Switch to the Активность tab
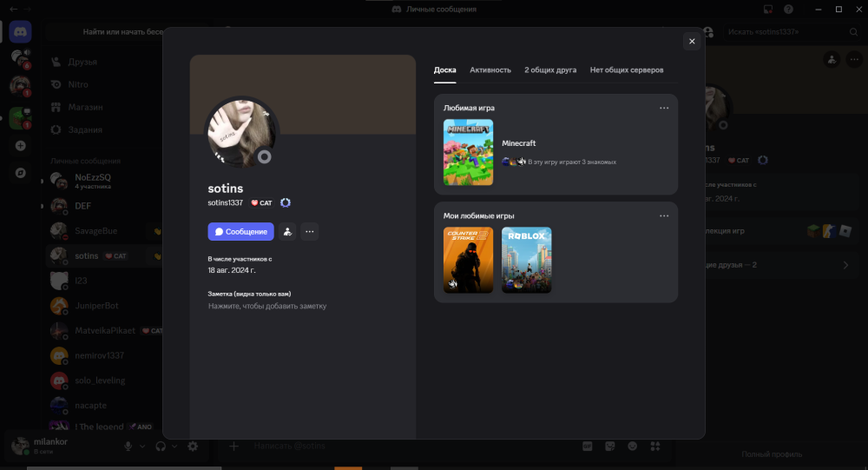 [490, 70]
